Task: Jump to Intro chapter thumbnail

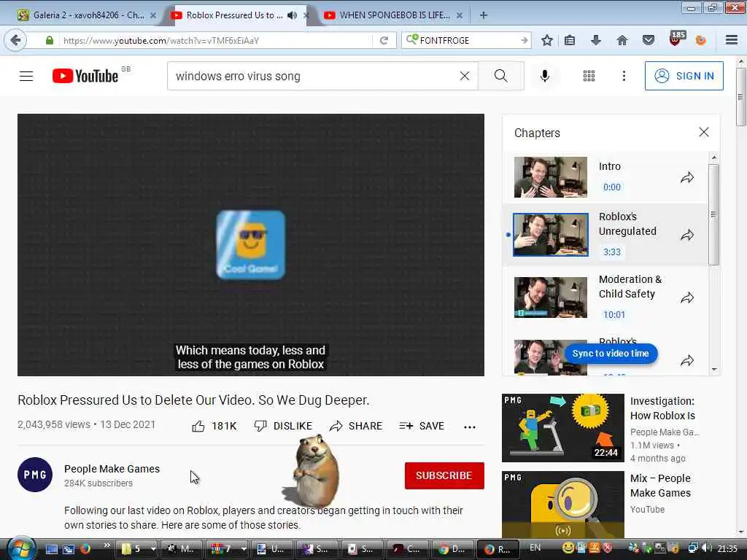Action: [550, 177]
